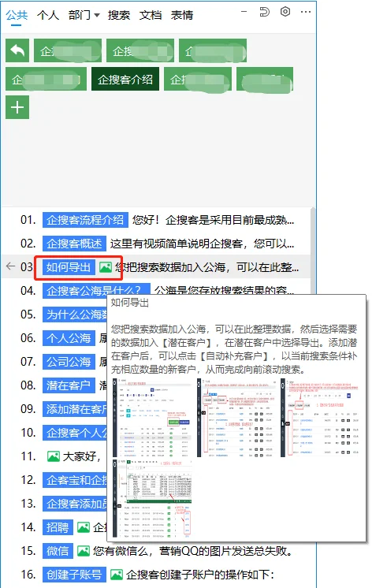This screenshot has height=588, width=387.
Task: Open reply 02 企搜客概述
Action: pyautogui.click(x=74, y=244)
